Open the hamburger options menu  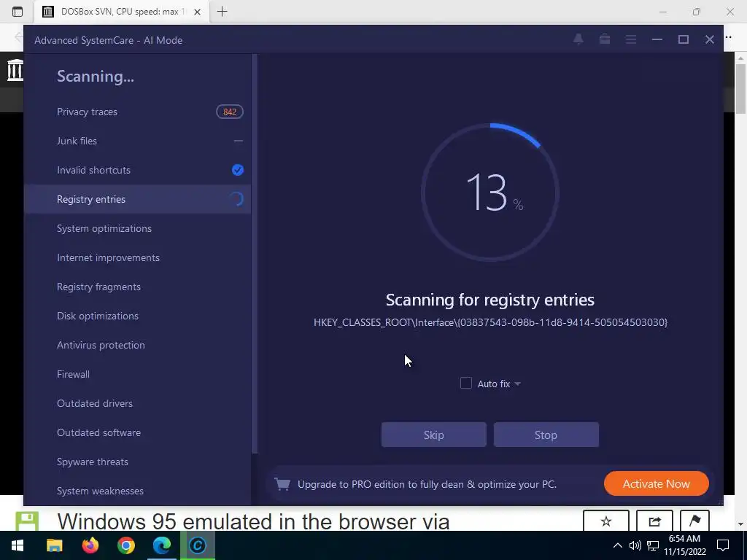point(631,39)
